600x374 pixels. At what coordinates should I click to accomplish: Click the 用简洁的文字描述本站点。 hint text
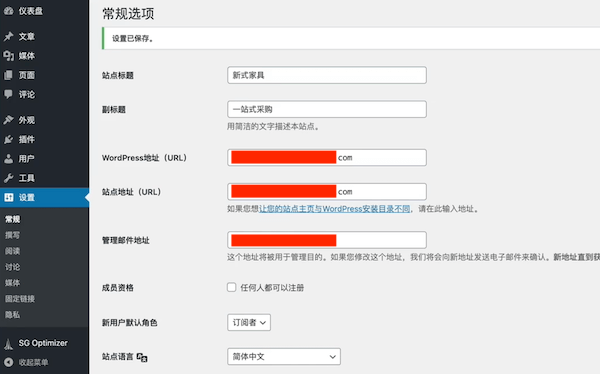tap(273, 126)
